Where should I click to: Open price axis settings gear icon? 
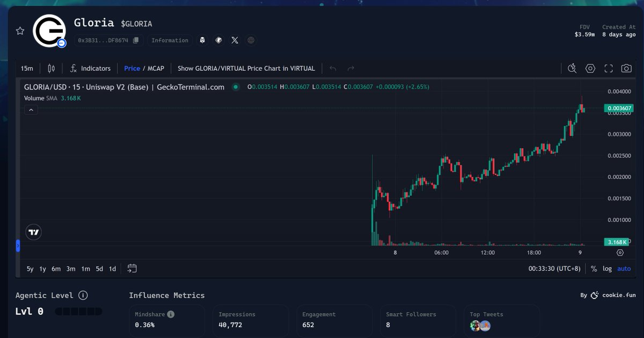point(620,253)
